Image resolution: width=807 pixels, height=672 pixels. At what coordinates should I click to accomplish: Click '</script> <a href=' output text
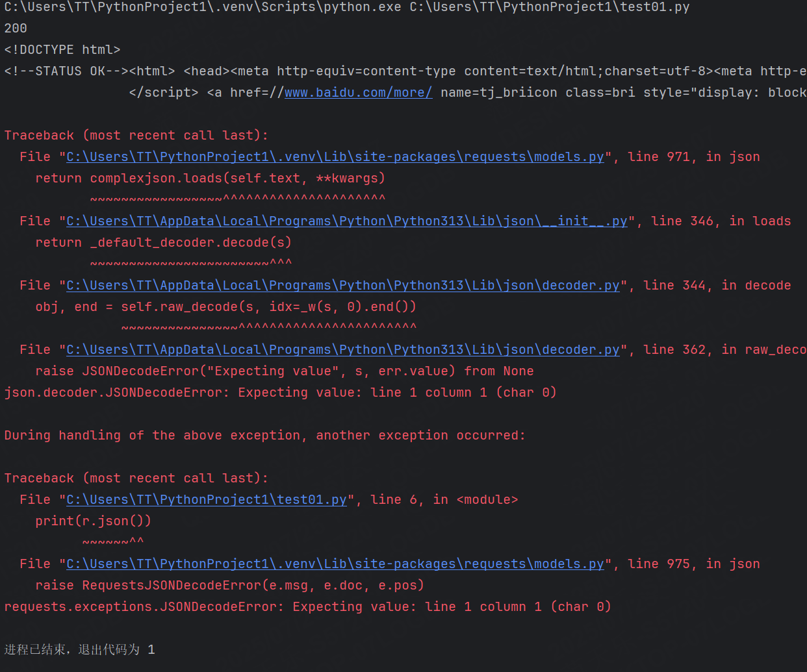tap(207, 92)
